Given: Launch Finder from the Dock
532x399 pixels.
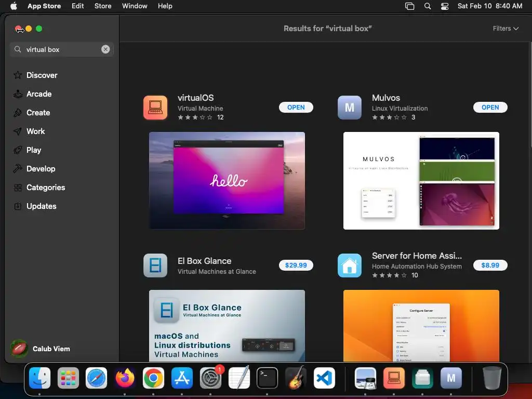Looking at the screenshot, I should [x=39, y=378].
